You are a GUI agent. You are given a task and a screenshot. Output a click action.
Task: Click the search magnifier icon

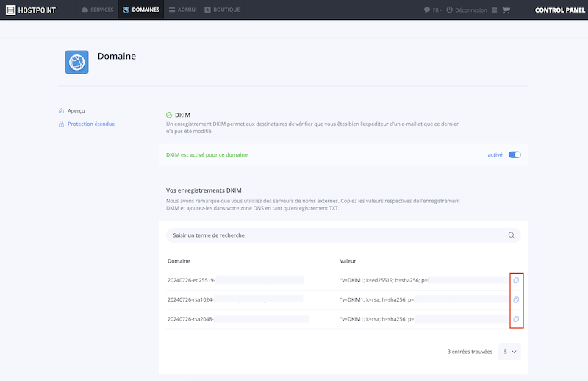pos(512,235)
